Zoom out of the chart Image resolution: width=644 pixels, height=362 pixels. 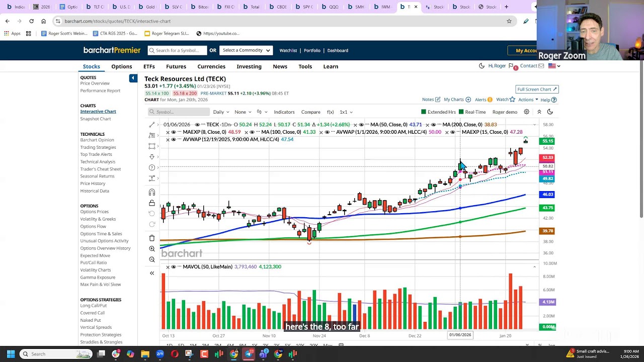[x=152, y=259]
